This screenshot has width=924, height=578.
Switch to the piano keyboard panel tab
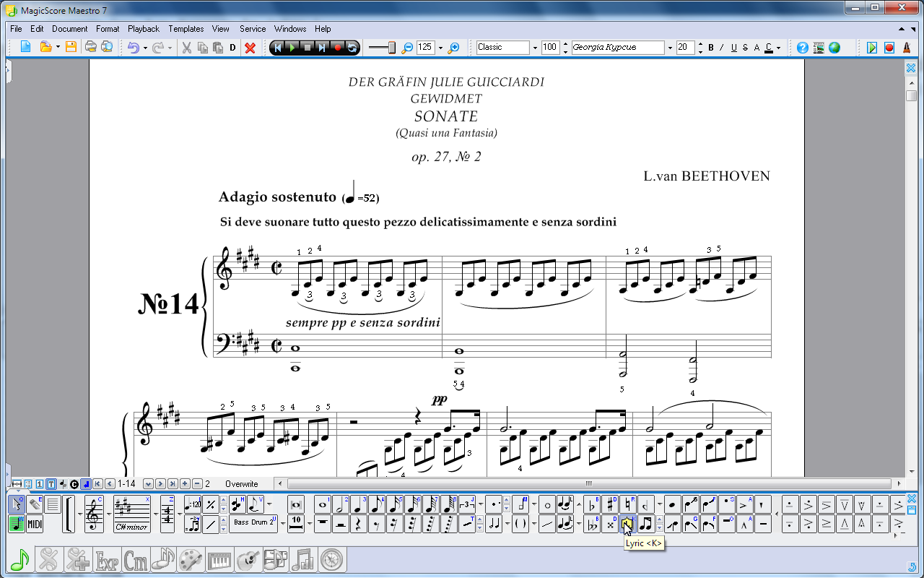219,559
